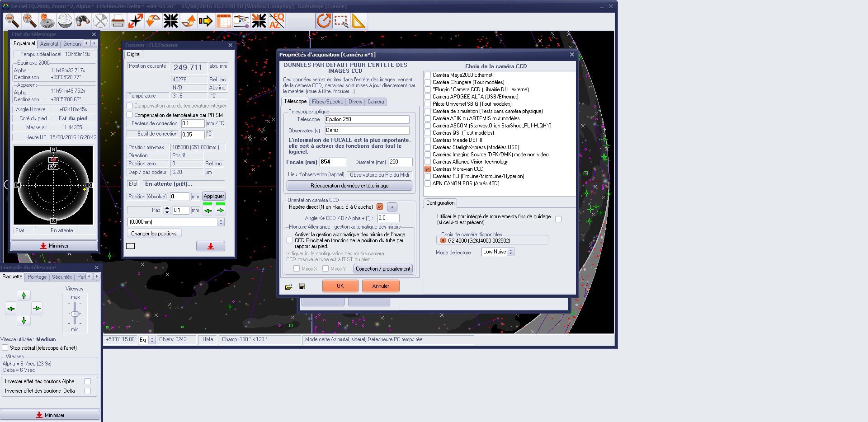Viewport: 868px width, 422px height.
Task: Open the binoculars search tool
Action: pyautogui.click(x=82, y=21)
